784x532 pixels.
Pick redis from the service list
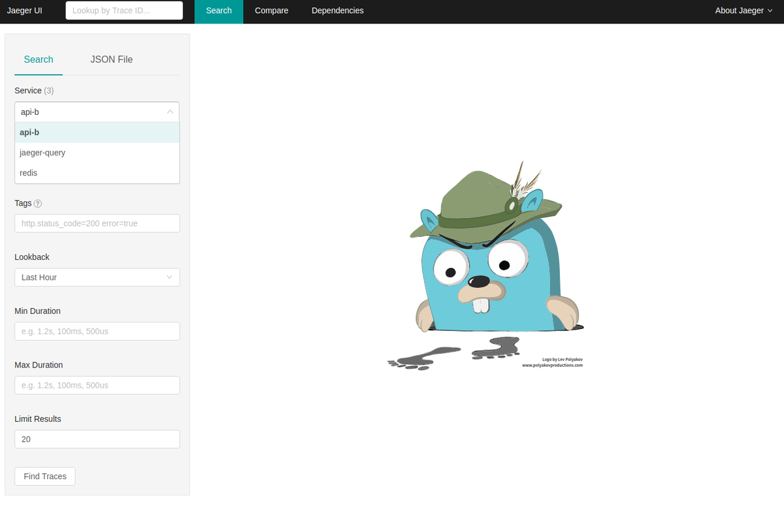click(x=97, y=173)
